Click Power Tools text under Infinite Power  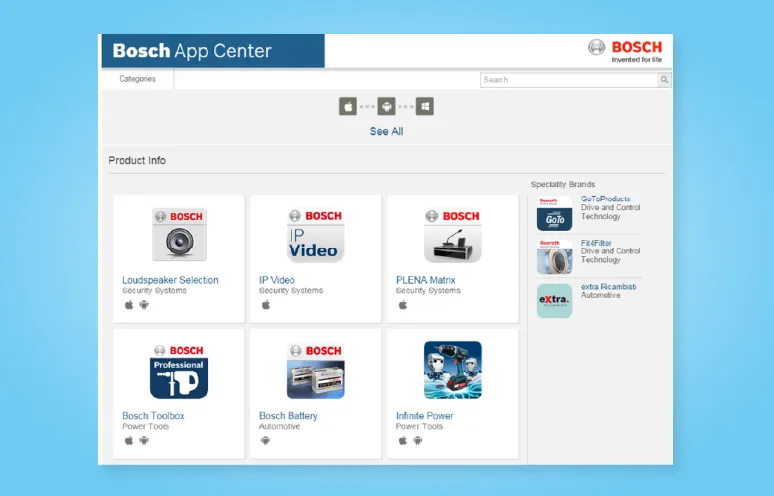coord(419,426)
